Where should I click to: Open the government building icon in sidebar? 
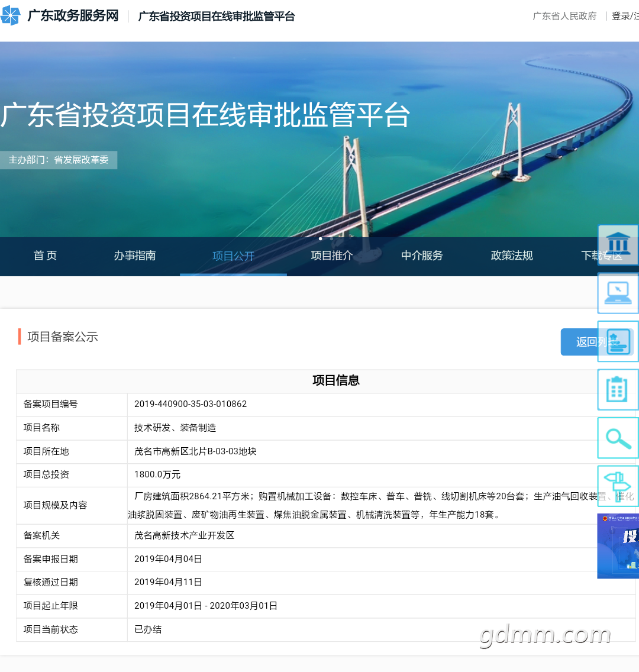pos(618,245)
